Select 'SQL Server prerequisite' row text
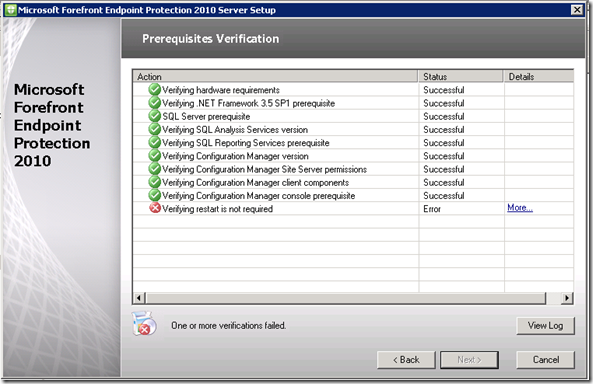This screenshot has width=593, height=384. pos(206,117)
